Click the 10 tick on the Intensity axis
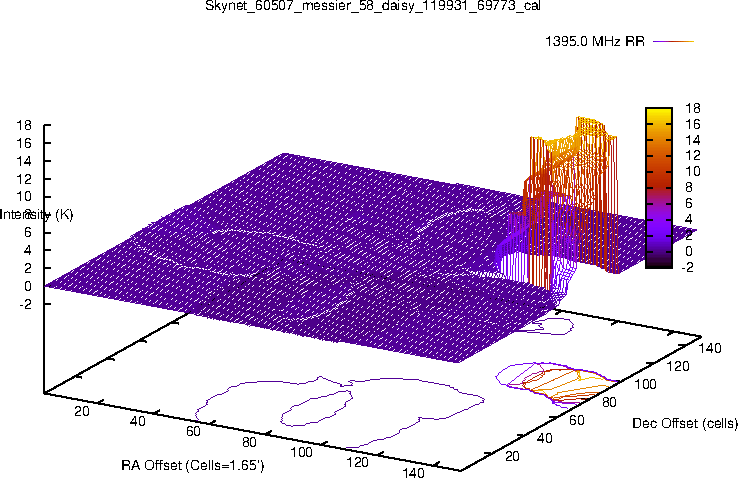Viewport: 738px width, 478px height. click(x=24, y=197)
